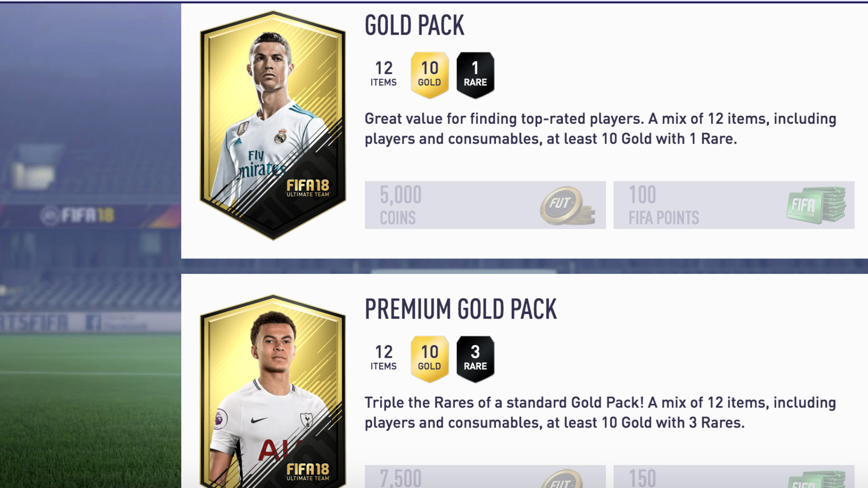Click the 10 Gold badge in Premium Gold Pack

429,359
